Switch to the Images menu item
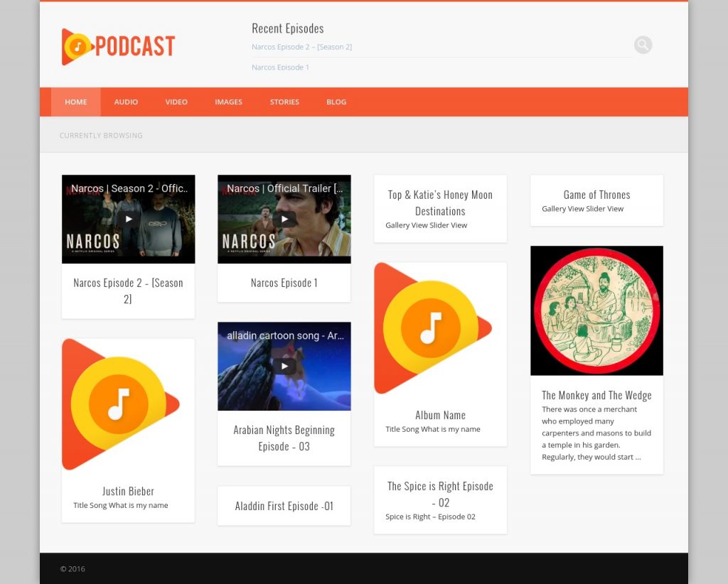Image resolution: width=728 pixels, height=584 pixels. click(228, 102)
